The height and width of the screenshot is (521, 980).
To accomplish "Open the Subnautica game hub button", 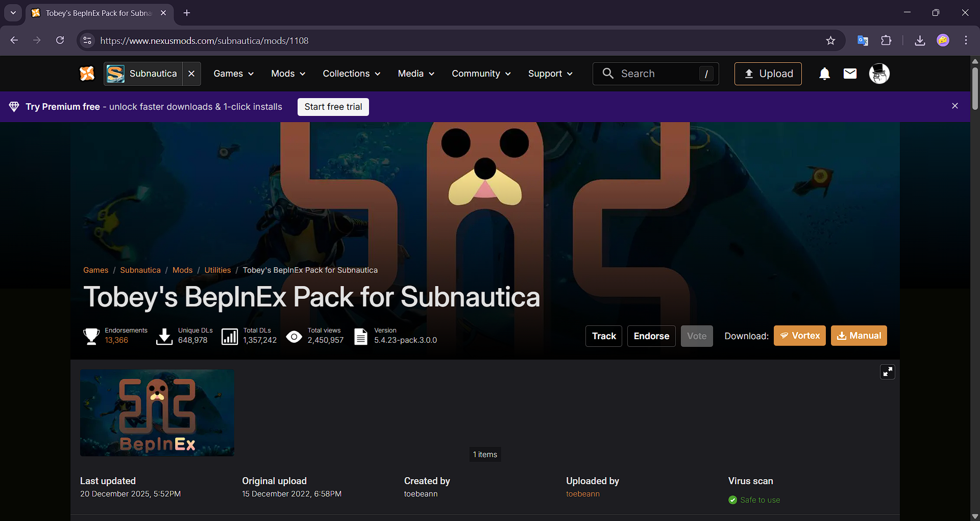I will (x=143, y=74).
